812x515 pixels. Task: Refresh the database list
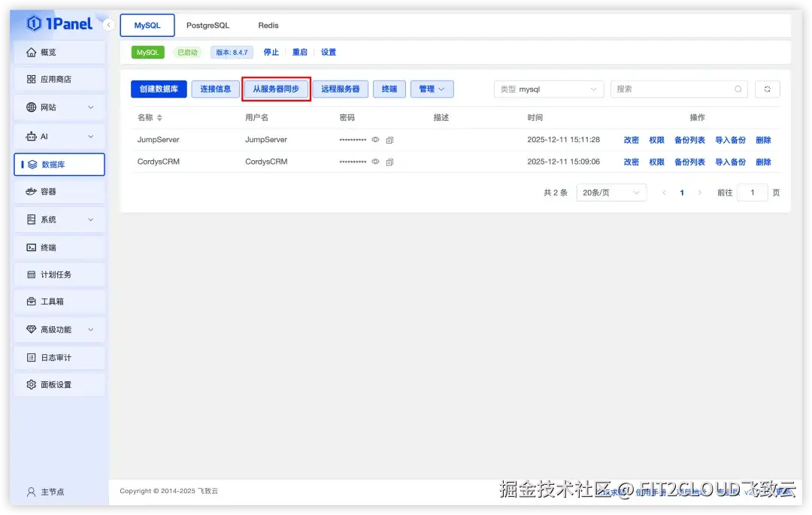click(x=768, y=89)
